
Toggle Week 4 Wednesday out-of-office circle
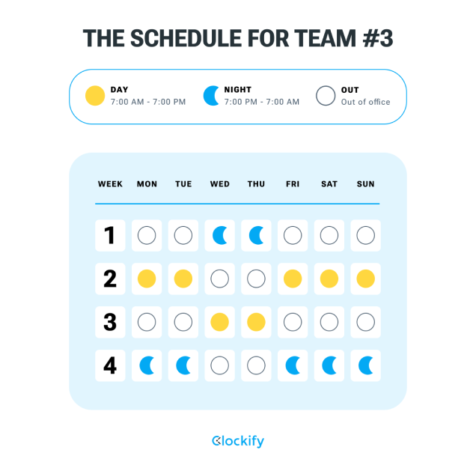220,365
